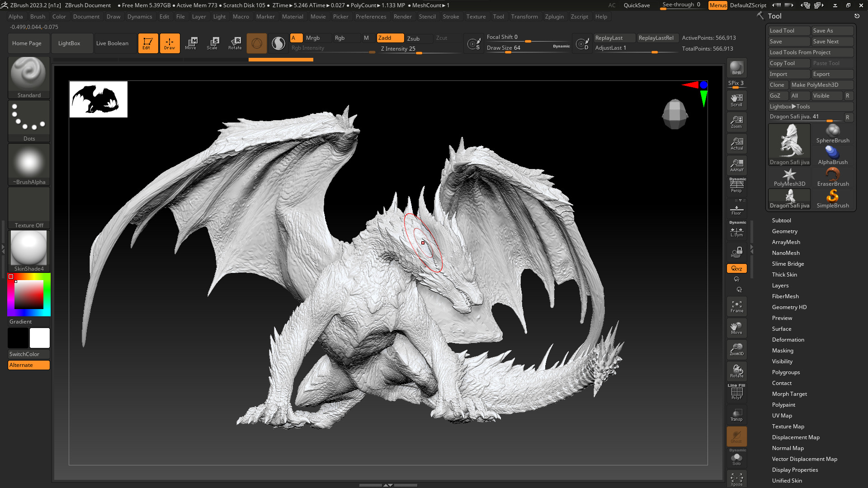Select the AlphaBrush tool thumbnail
The image size is (868, 488).
click(833, 155)
